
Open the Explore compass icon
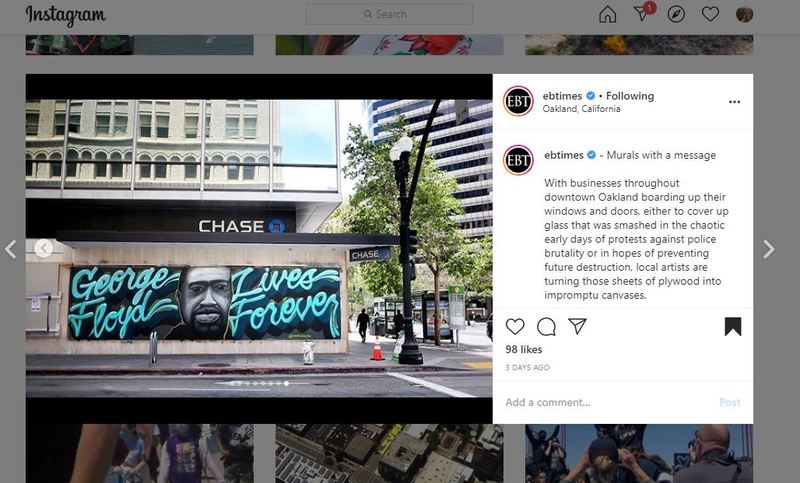(676, 14)
